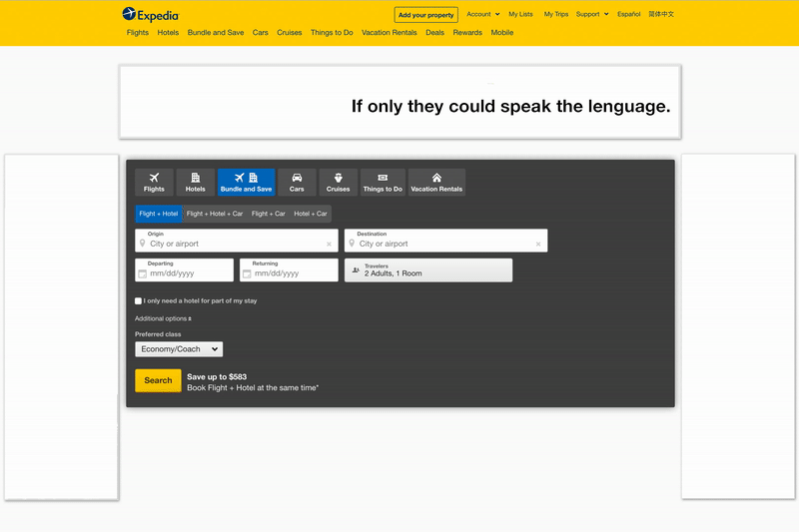Open the Support dropdown menu

pos(592,14)
